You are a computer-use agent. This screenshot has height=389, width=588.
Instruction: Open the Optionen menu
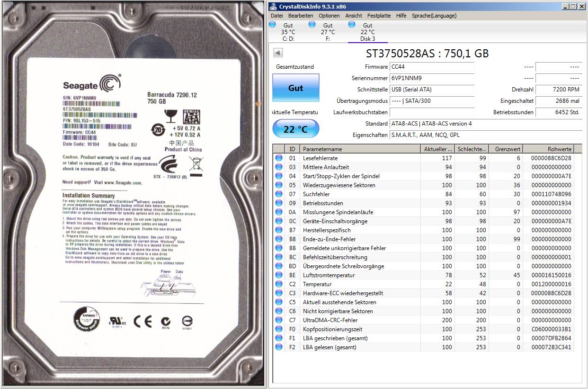pos(329,16)
